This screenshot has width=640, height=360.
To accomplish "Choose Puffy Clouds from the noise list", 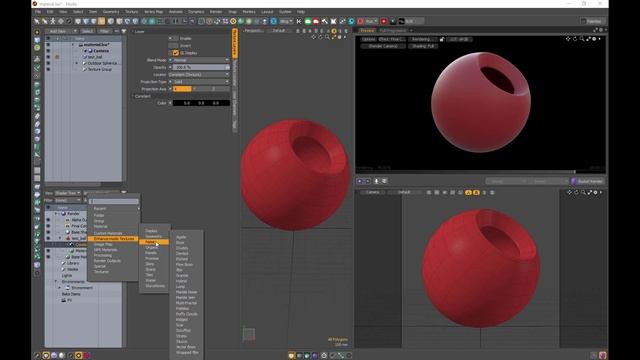I will pos(187,314).
